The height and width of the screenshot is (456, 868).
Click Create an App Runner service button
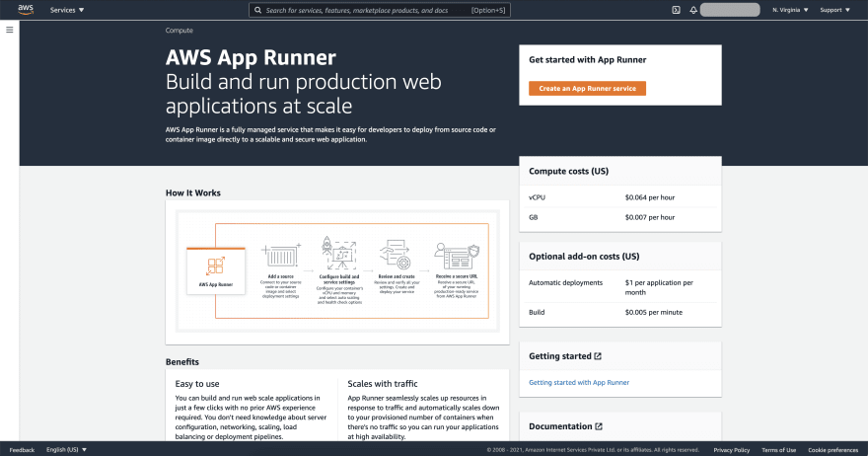click(587, 88)
